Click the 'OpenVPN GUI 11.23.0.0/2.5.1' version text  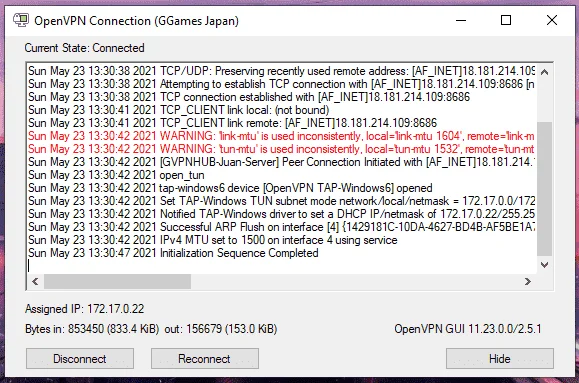tap(468, 329)
